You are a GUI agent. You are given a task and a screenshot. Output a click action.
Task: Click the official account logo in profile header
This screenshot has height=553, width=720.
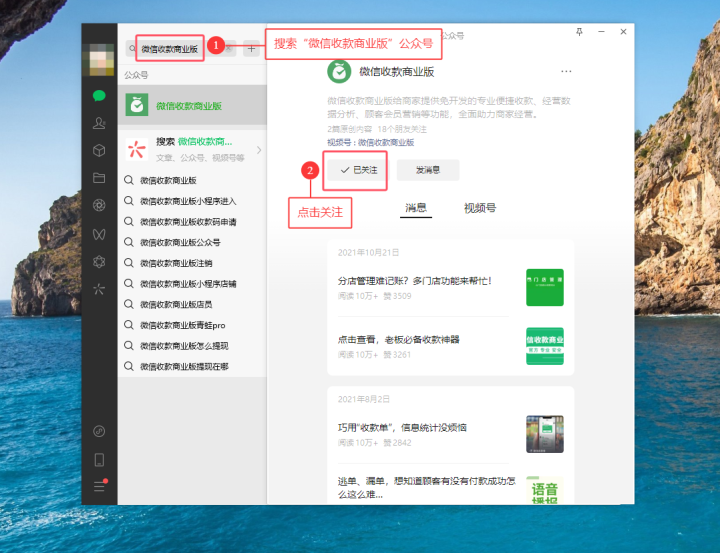339,72
